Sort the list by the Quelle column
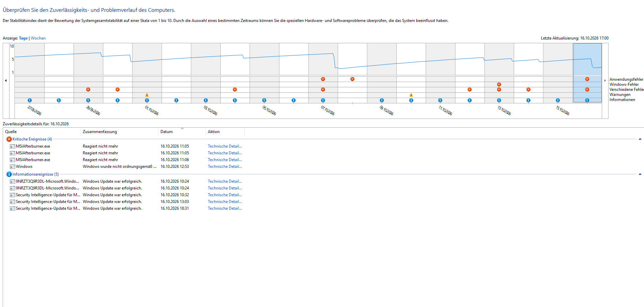This screenshot has width=644, height=307. (42, 132)
